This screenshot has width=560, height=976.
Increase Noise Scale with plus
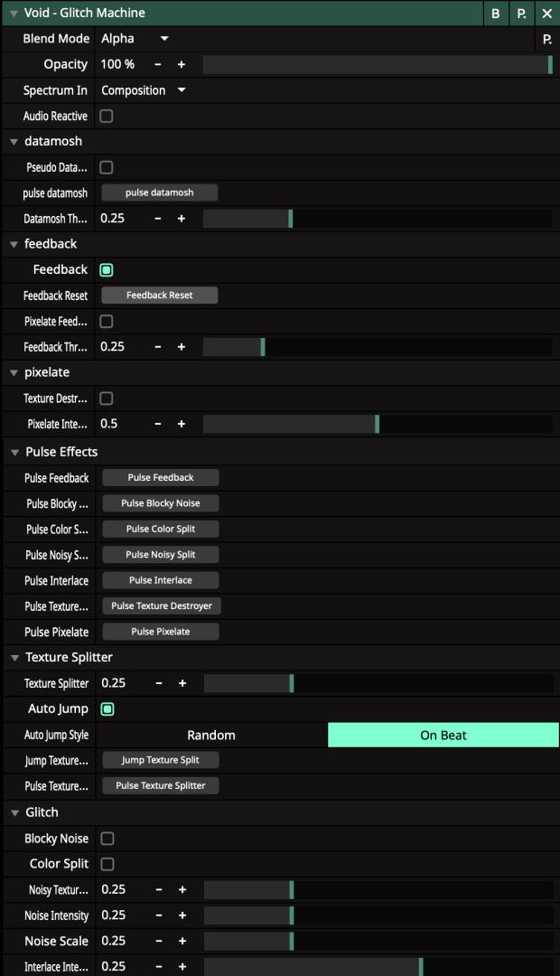(x=182, y=941)
